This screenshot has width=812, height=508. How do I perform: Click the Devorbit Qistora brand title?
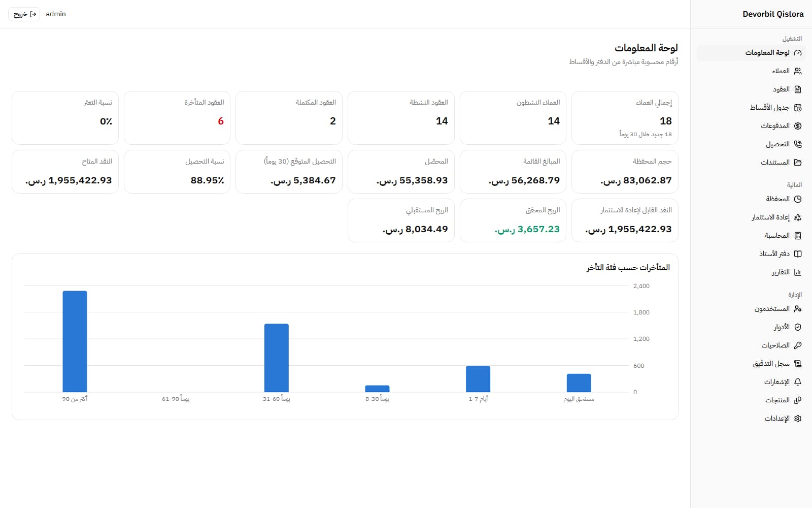coord(773,14)
